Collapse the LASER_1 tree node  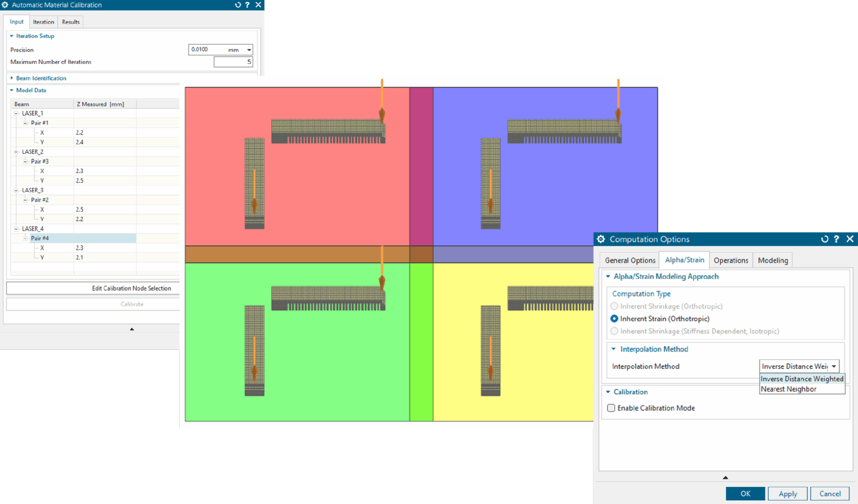coord(16,113)
